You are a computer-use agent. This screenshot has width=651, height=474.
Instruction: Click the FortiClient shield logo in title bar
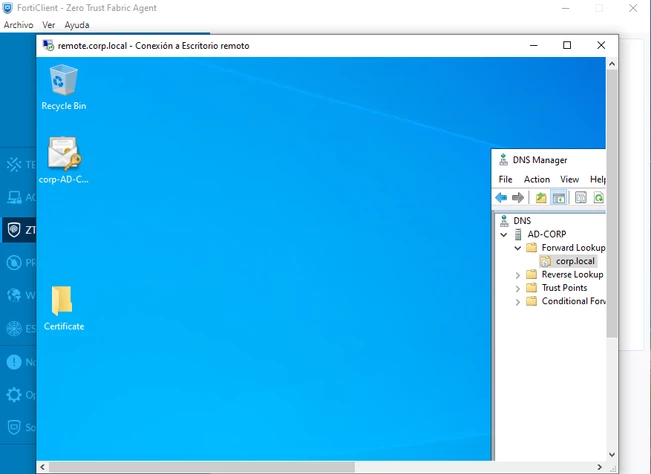click(x=7, y=8)
